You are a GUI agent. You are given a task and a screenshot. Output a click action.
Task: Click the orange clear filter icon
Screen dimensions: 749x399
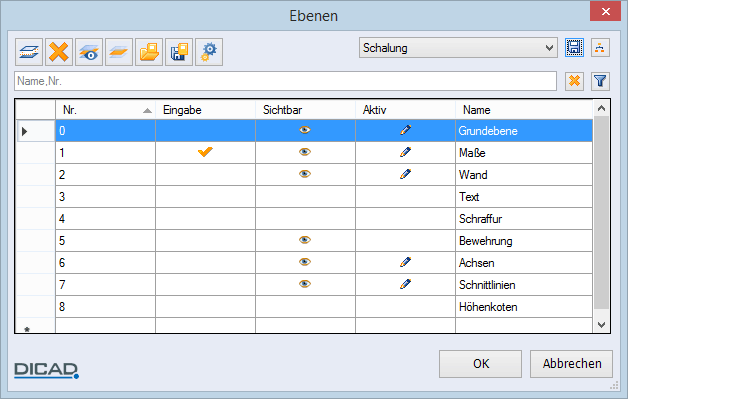(574, 81)
